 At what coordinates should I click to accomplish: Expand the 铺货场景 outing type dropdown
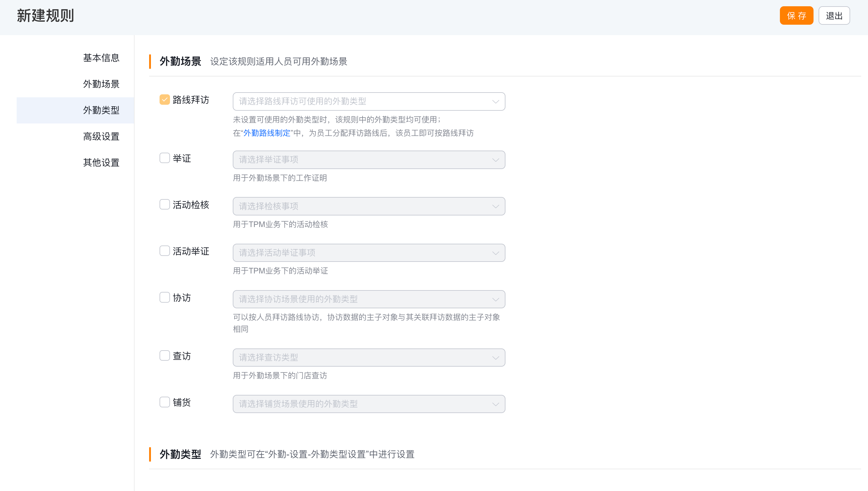[x=369, y=404]
